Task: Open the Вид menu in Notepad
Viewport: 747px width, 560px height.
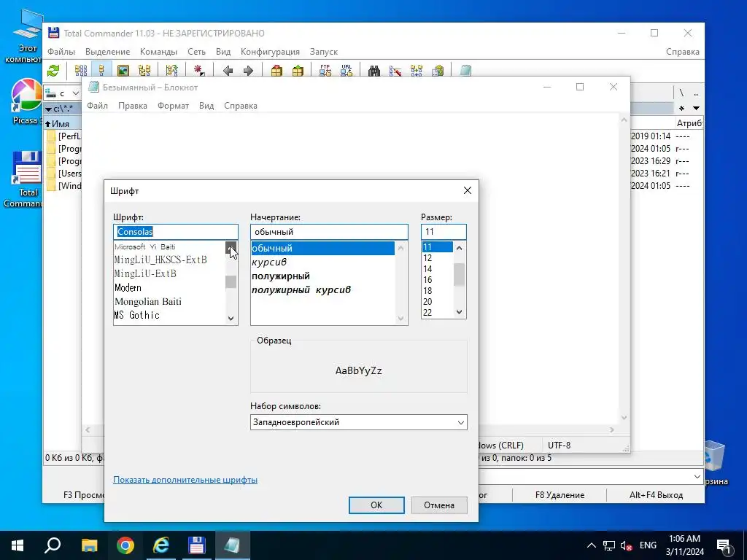Action: coord(206,106)
